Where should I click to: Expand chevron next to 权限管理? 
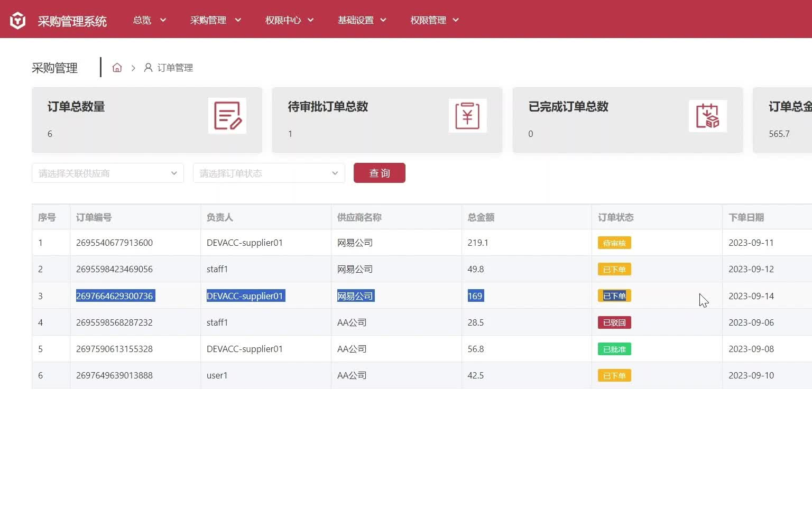tap(456, 20)
